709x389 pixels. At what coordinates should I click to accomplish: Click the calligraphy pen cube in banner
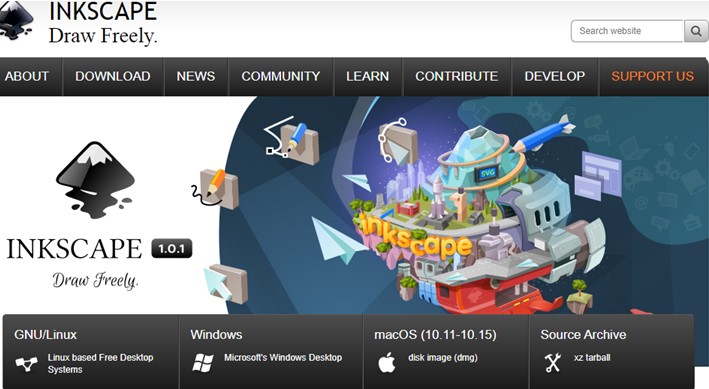point(292,140)
